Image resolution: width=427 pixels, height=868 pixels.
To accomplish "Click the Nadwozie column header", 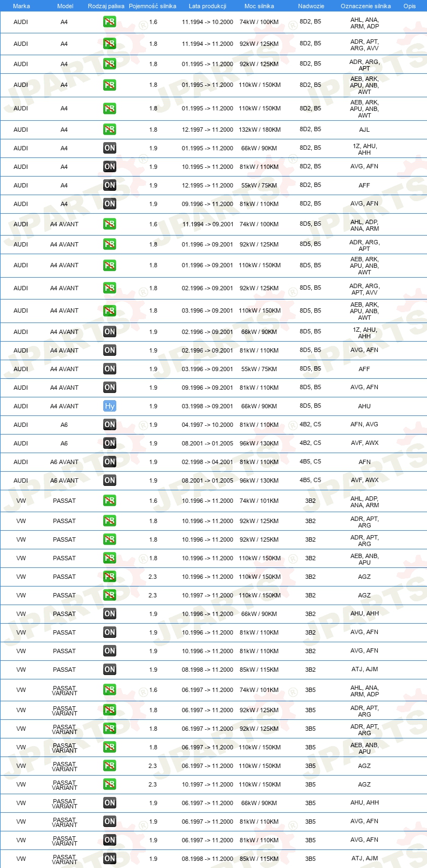I will [x=311, y=6].
